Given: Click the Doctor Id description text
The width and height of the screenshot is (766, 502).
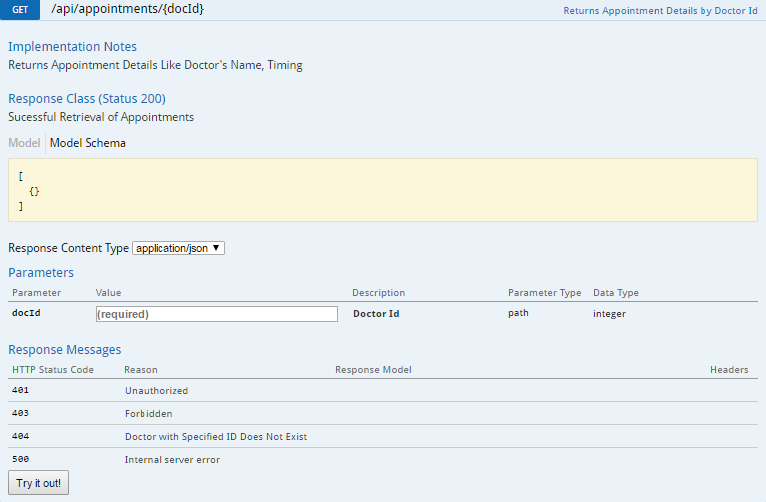Looking at the screenshot, I should 376,313.
